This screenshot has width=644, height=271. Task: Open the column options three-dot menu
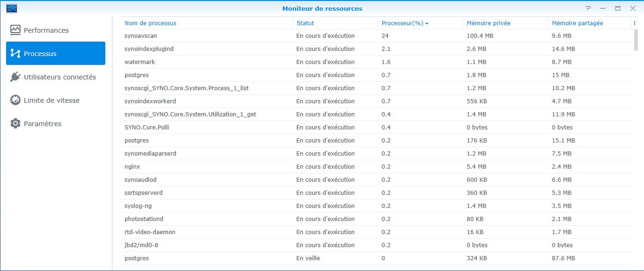click(634, 23)
